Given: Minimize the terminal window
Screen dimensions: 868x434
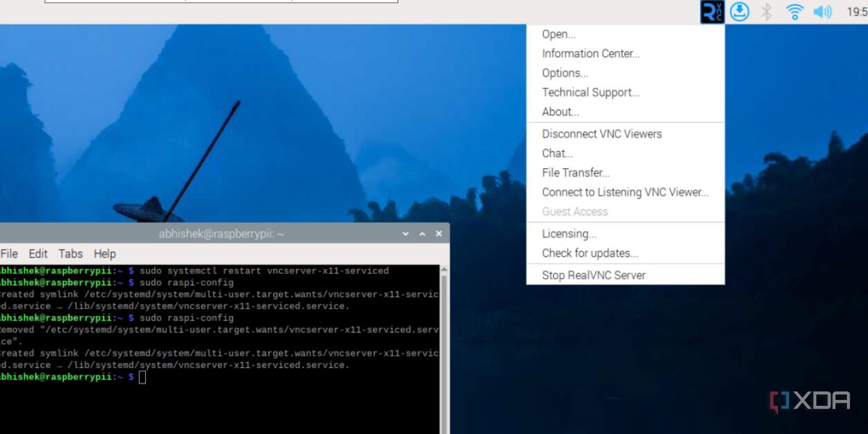Looking at the screenshot, I should pyautogui.click(x=406, y=234).
